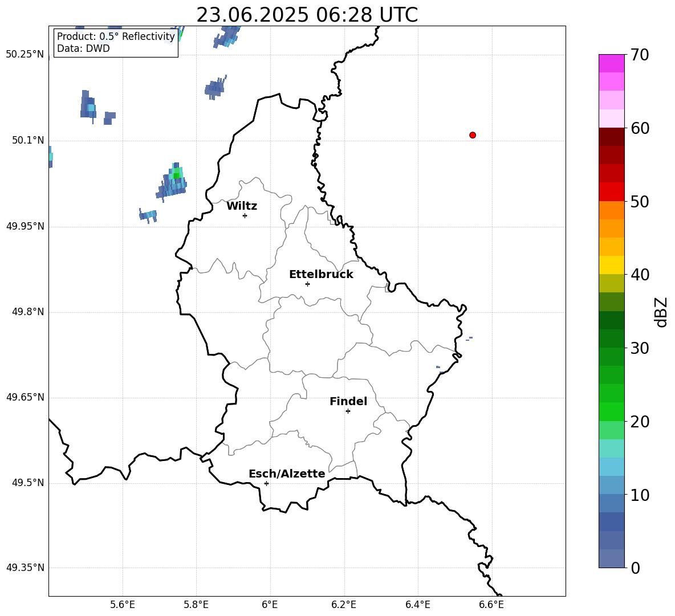Screen dimensions: 675x616
Task: Click the 'Data: DWD' legend text
Action: coord(83,48)
